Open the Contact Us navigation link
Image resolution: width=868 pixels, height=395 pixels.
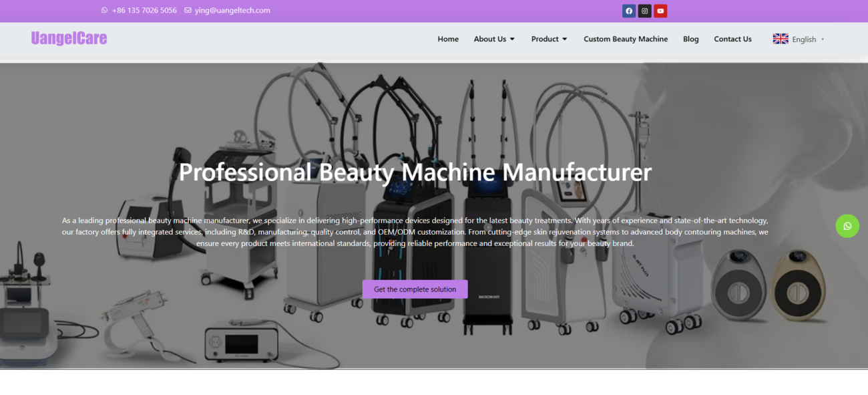click(x=732, y=39)
